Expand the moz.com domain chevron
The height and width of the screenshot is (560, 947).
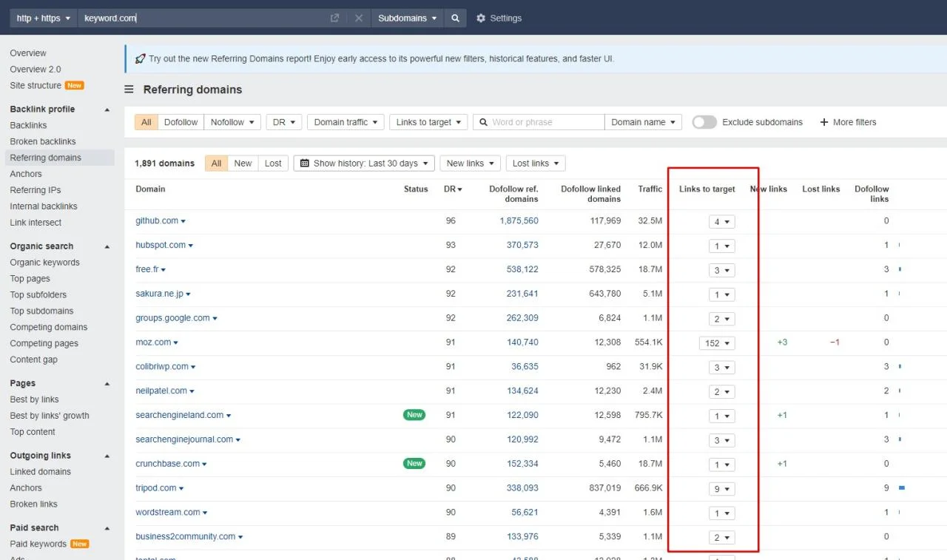[x=176, y=342]
